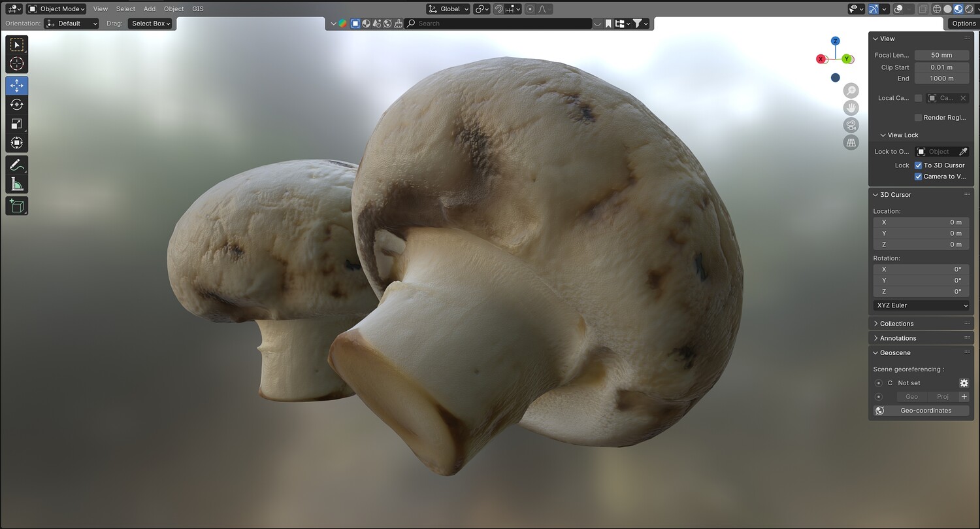Screen dimensions: 980x529
Task: Click the object eyedropper in View Lock
Action: click(963, 152)
